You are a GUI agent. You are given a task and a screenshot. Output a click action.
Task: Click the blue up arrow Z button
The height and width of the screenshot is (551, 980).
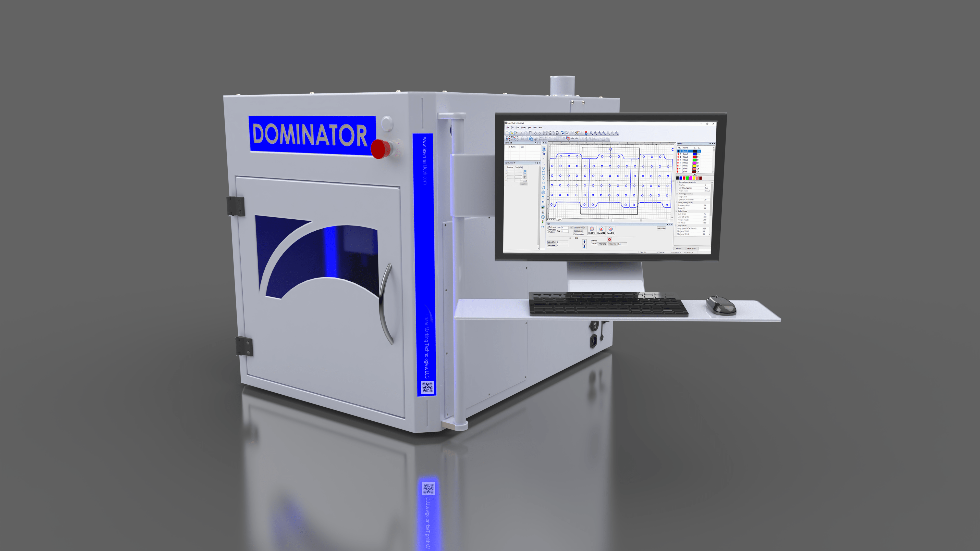[x=585, y=242]
